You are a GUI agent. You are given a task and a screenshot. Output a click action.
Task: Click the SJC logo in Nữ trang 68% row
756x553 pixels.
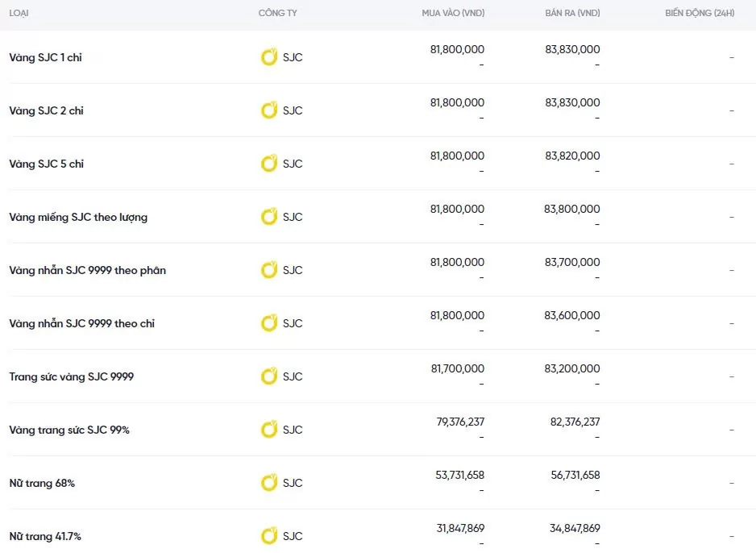[269, 483]
